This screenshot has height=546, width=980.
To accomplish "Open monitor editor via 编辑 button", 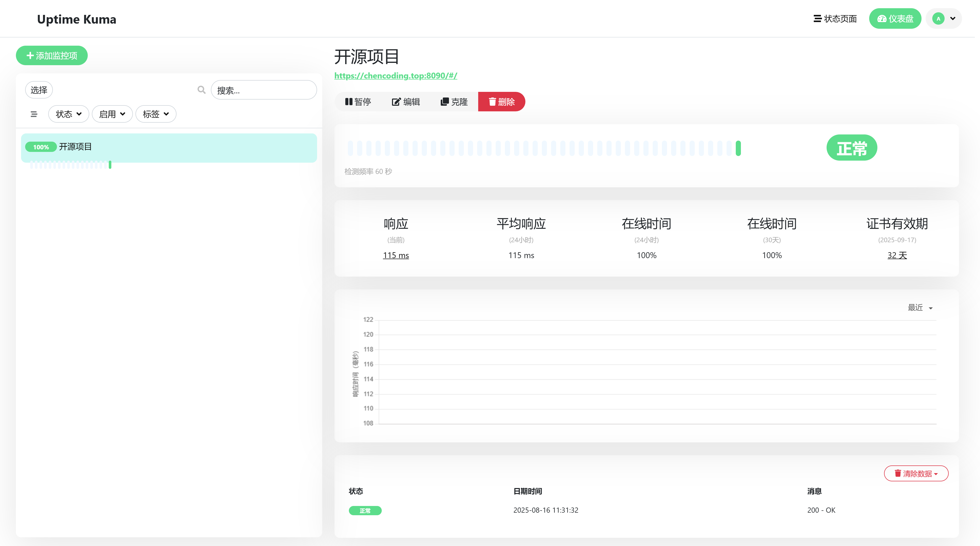I will 406,102.
